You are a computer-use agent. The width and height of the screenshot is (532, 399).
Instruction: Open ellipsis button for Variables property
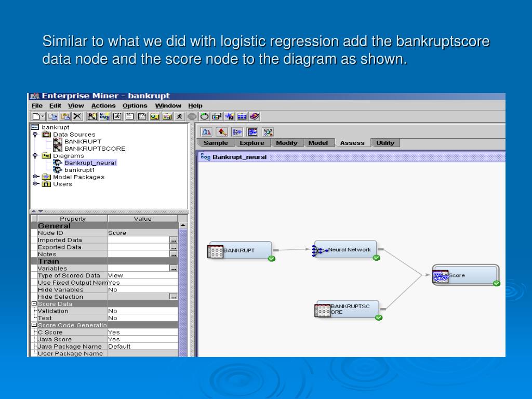point(174,269)
